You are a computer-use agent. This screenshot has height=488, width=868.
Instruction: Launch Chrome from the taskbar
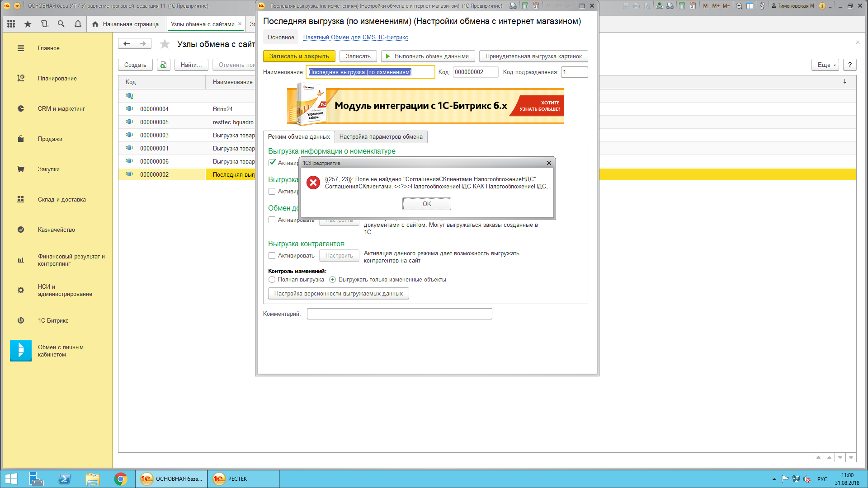coord(120,479)
